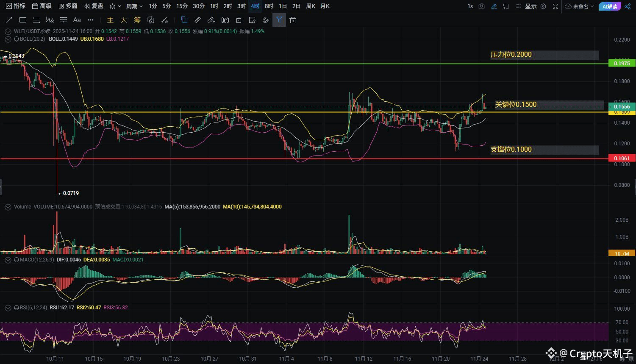Enter fullscreen chart mode
Image resolution: width=636 pixels, height=364 pixels.
(555, 6)
